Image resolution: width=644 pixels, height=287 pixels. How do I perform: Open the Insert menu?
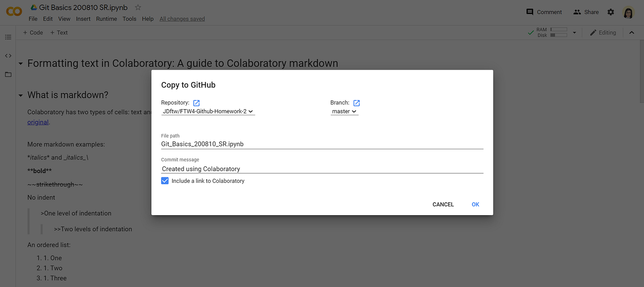(x=83, y=19)
